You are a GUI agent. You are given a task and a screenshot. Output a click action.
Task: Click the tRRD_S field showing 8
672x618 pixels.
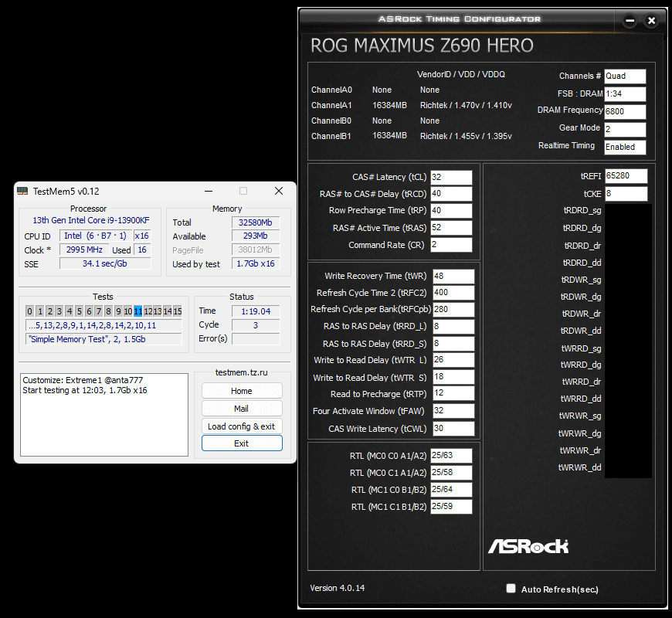[x=453, y=344]
